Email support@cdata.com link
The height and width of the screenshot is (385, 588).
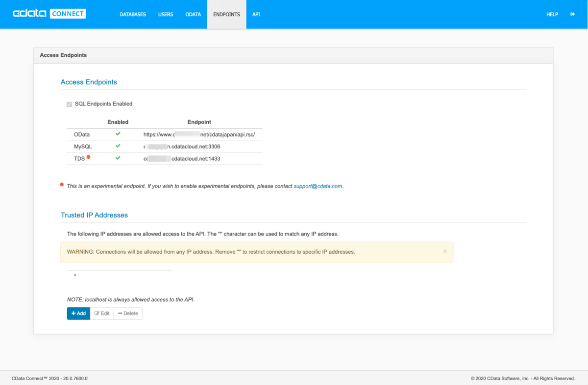pyautogui.click(x=318, y=186)
